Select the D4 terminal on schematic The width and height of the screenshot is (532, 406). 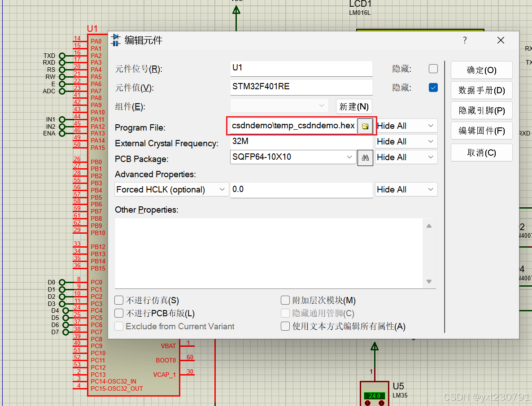coord(65,310)
